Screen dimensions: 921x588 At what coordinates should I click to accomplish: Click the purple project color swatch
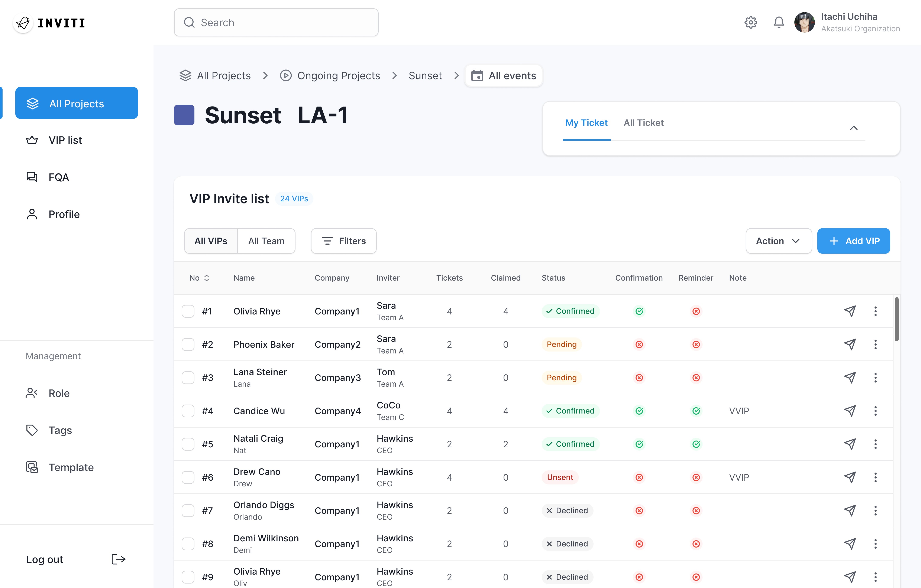pyautogui.click(x=184, y=115)
